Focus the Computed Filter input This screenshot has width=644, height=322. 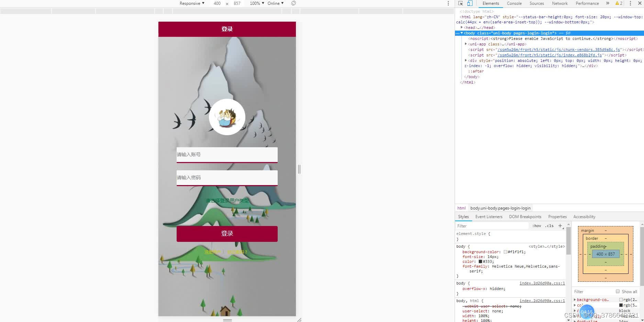(x=593, y=292)
